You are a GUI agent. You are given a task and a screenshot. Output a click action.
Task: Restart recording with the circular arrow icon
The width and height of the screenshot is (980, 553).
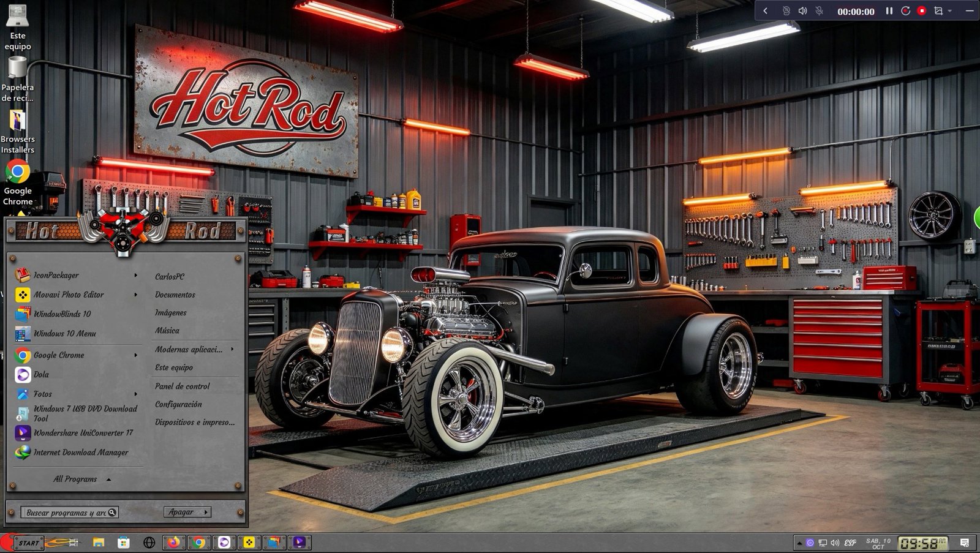coord(905,11)
